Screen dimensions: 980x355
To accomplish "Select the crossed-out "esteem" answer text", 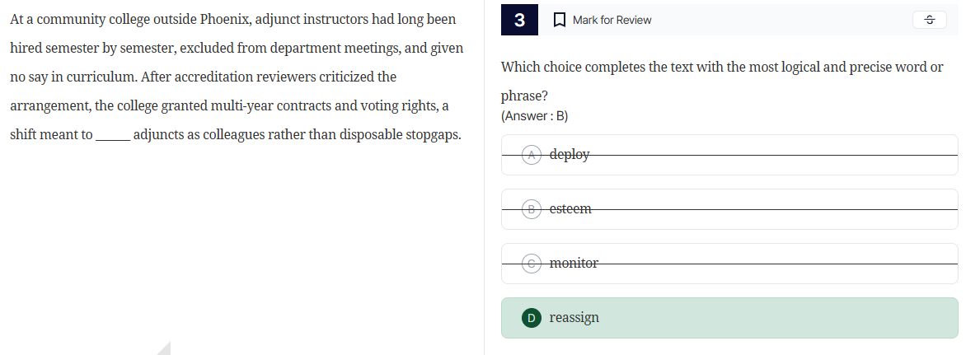I will coord(570,208).
